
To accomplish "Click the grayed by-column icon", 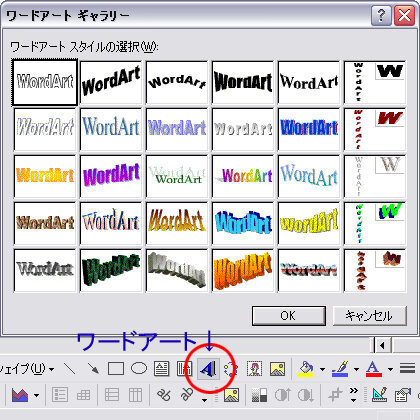I will [135, 395].
